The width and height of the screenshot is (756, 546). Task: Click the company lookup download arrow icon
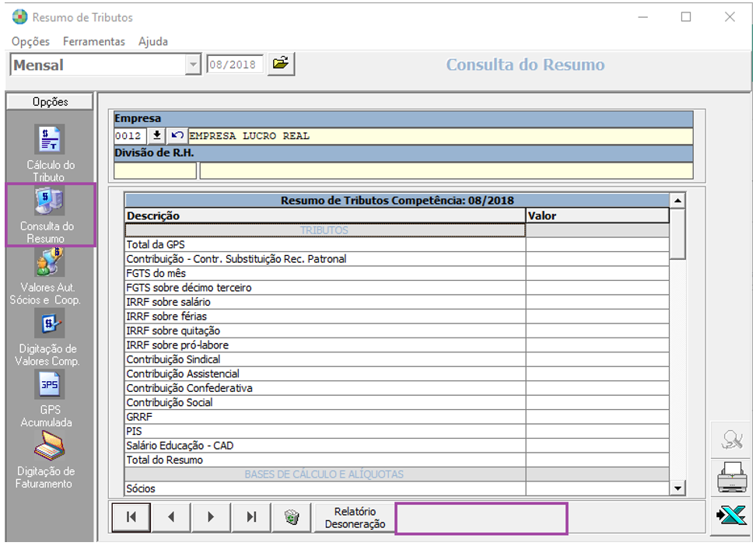(x=156, y=135)
